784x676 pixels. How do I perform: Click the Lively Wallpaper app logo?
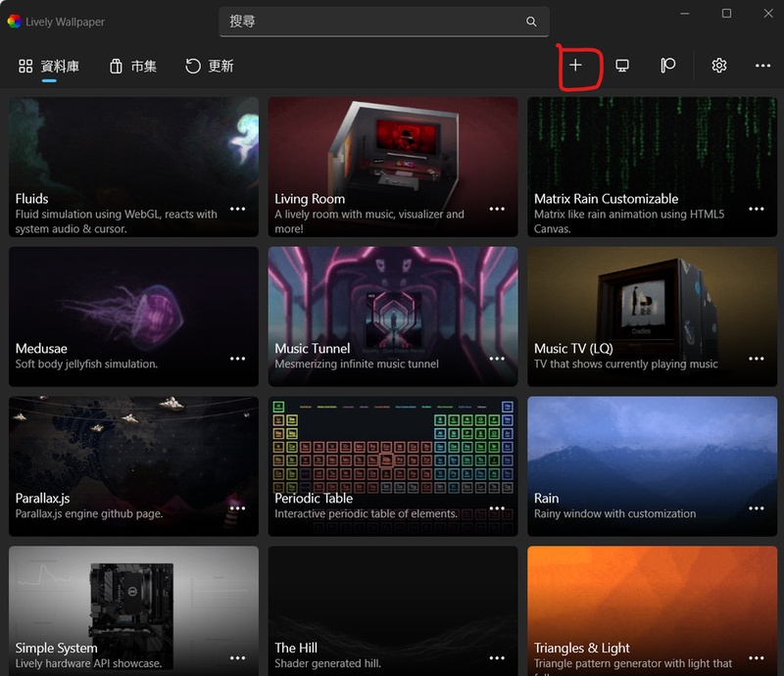tap(14, 22)
